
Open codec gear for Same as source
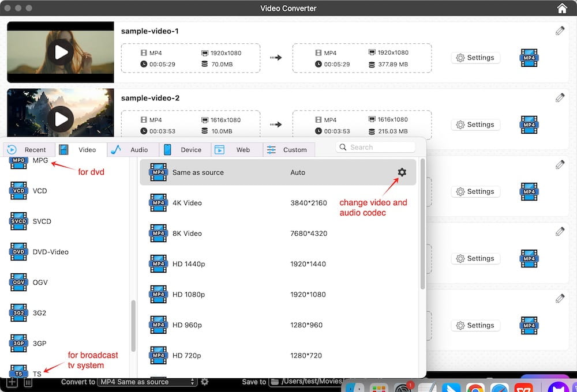click(x=402, y=172)
